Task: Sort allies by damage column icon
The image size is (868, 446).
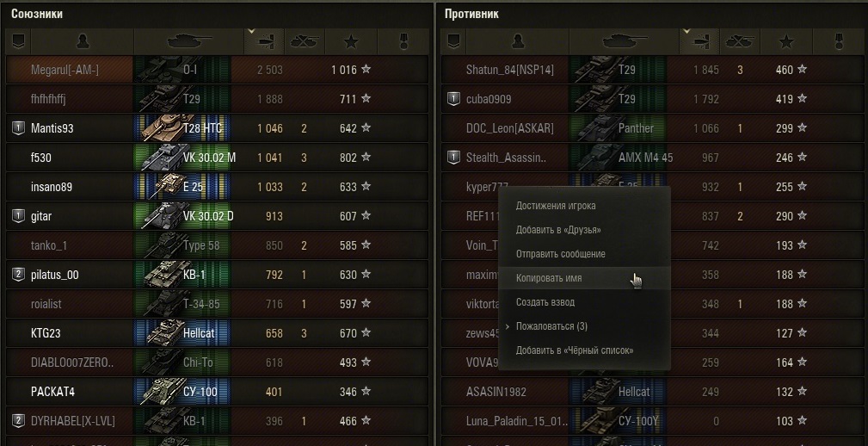Action: [264, 41]
